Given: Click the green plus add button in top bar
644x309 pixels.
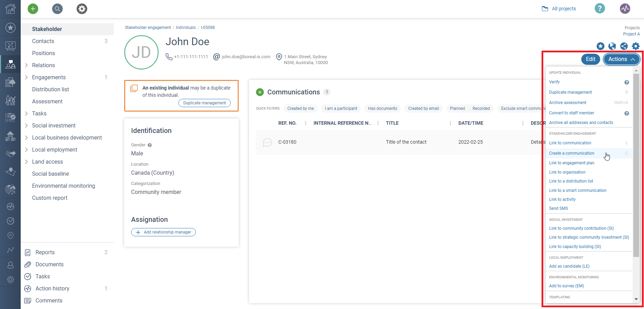Looking at the screenshot, I should tap(33, 9).
